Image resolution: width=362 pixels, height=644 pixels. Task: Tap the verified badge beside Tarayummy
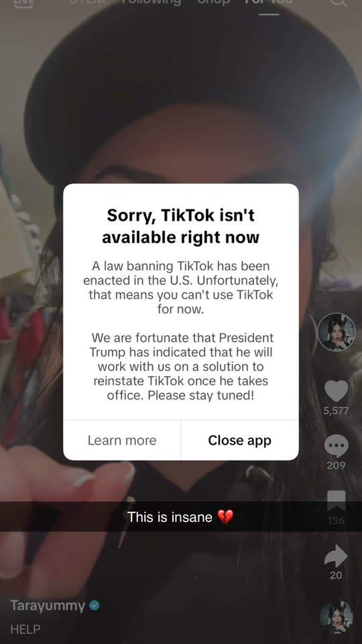click(95, 605)
